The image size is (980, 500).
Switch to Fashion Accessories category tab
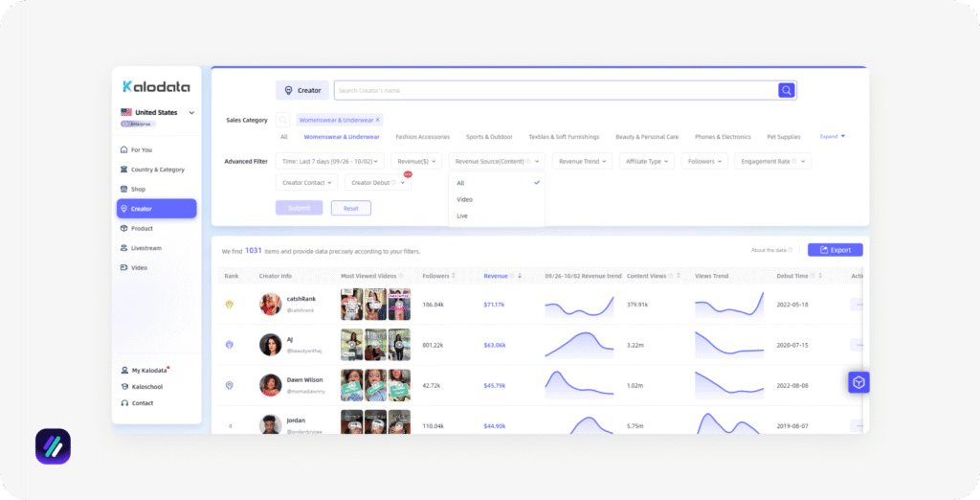(x=422, y=137)
